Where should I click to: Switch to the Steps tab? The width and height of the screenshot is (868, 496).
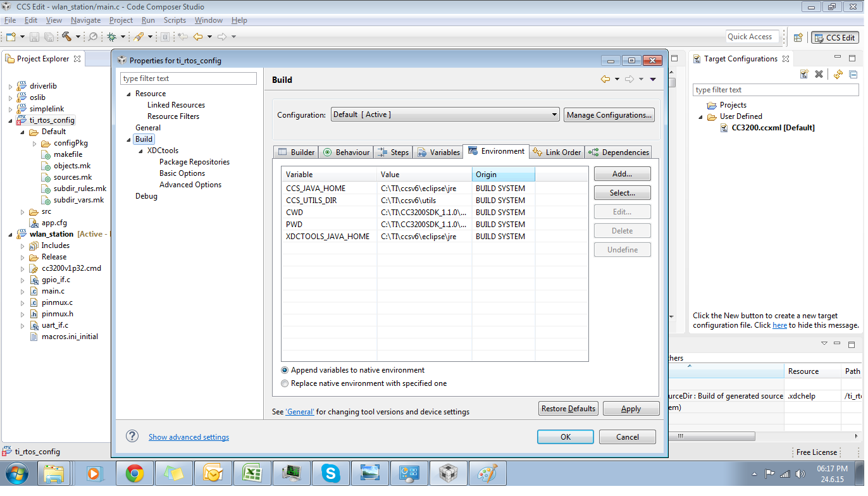[393, 152]
